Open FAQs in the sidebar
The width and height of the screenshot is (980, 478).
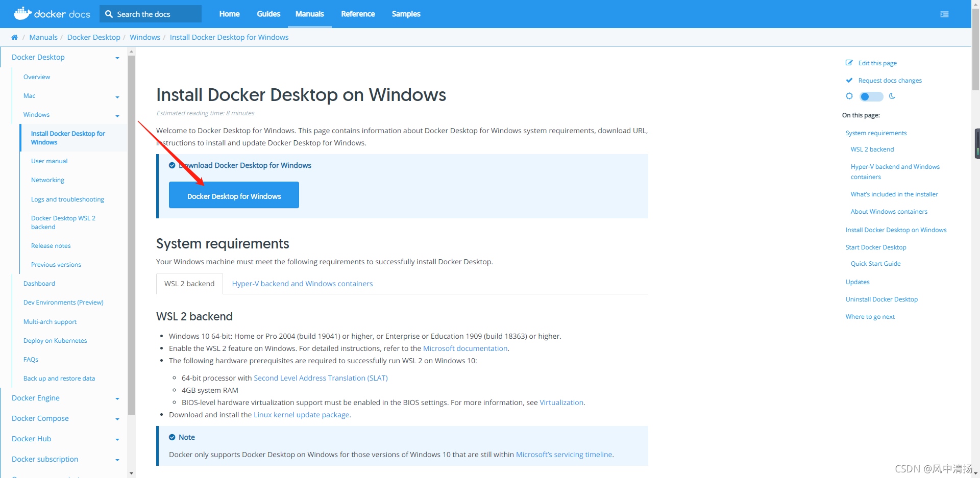coord(31,360)
